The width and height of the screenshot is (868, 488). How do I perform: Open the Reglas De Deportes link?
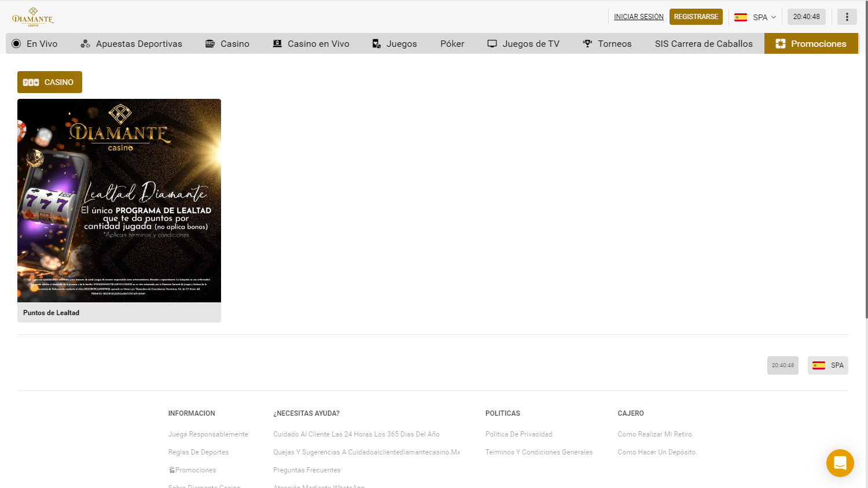pyautogui.click(x=198, y=452)
